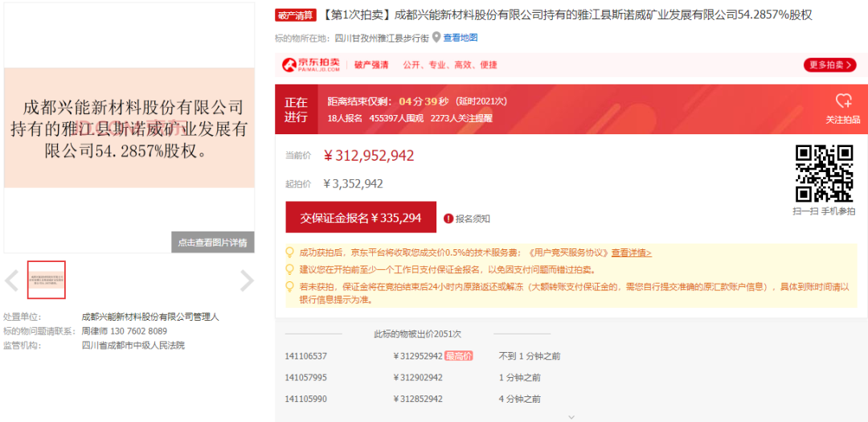Open 报名须知 registration notice link
868x422 pixels.
(473, 219)
